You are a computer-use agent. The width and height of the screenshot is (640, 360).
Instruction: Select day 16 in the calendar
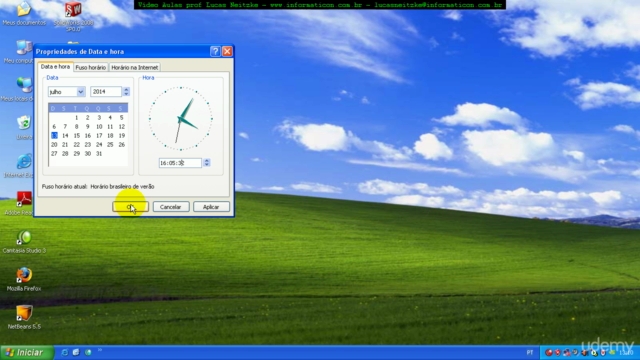(x=87, y=136)
